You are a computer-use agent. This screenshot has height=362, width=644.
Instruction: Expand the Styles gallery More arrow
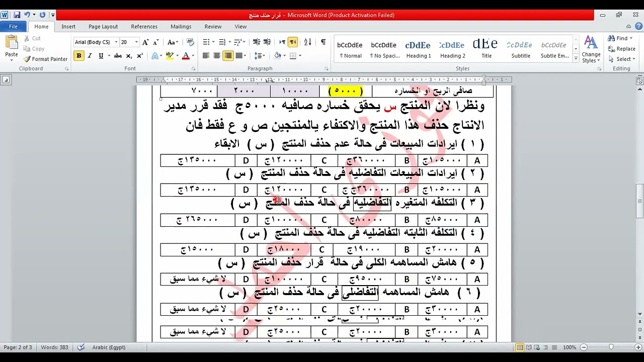576,59
